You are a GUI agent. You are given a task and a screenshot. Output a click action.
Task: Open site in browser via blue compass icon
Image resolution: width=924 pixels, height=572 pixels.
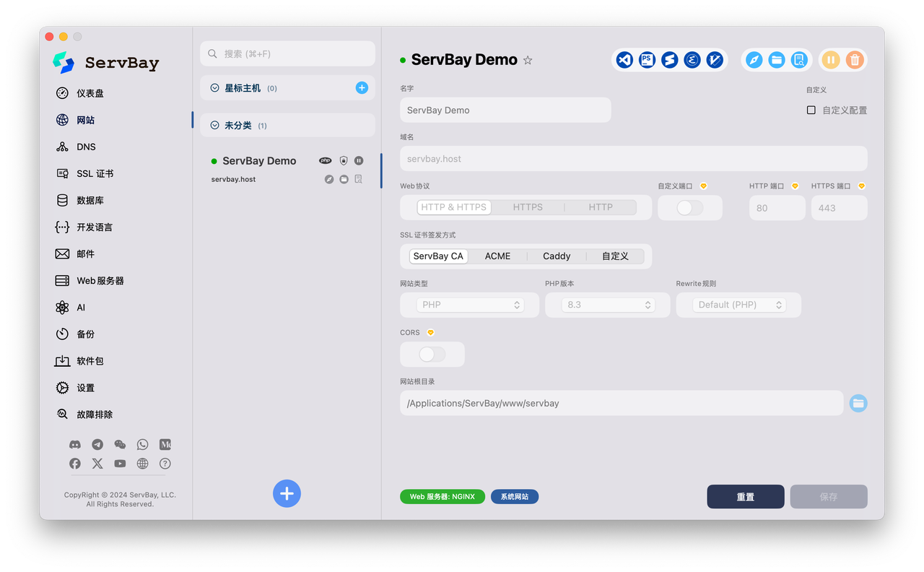point(754,60)
